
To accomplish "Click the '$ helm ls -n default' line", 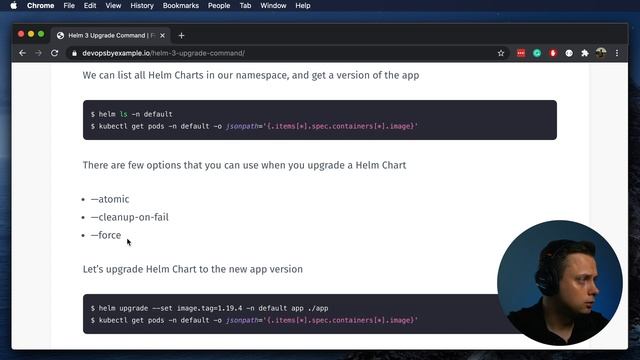I will click(x=131, y=114).
